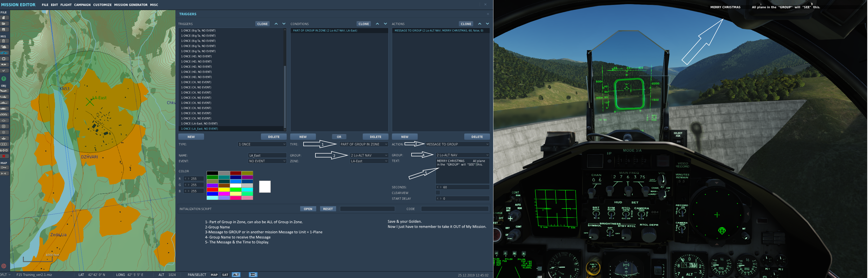Viewport: 868px width, 278px height.
Task: Select the helicopter group icon
Action: [x=4, y=97]
